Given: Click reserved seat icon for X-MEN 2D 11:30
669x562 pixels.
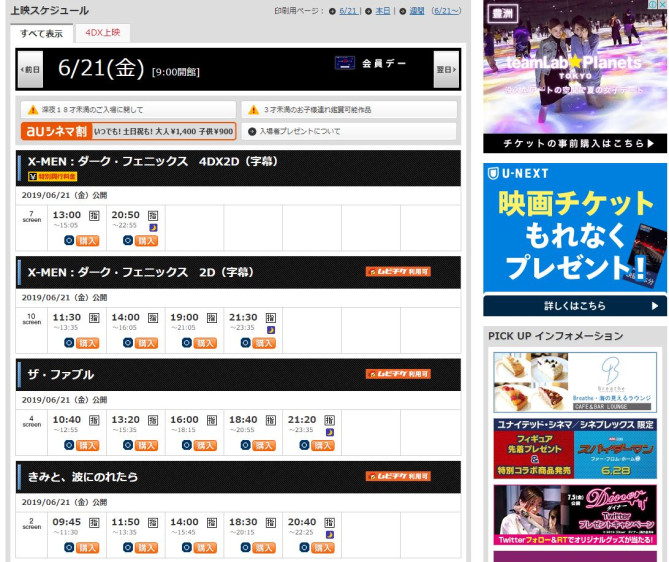Looking at the screenshot, I should point(94,318).
